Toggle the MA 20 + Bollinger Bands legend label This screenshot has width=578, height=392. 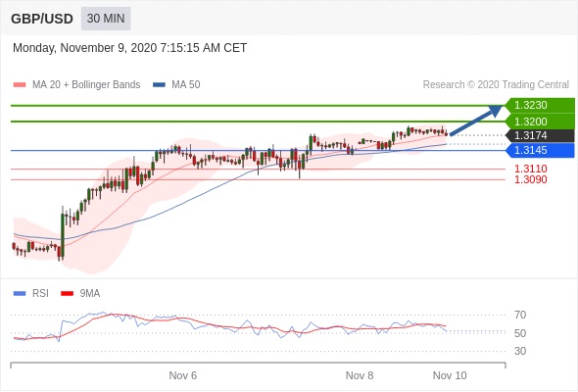pyautogui.click(x=86, y=85)
